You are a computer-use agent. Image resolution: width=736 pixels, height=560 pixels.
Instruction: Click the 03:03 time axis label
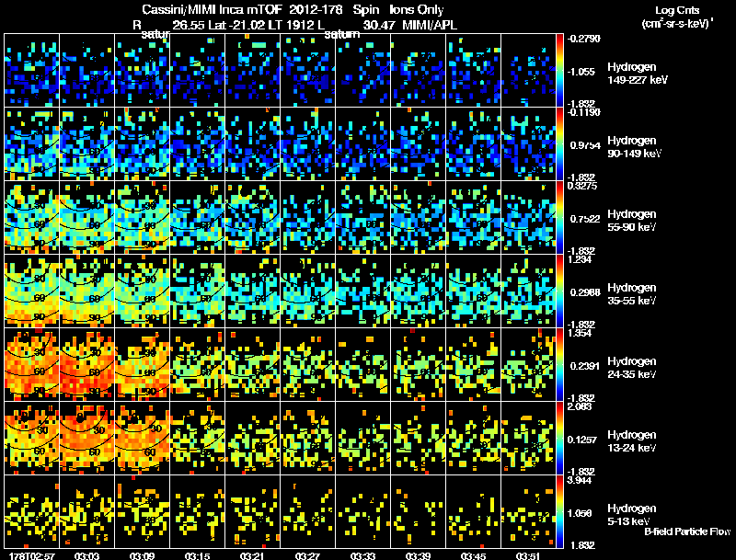[x=86, y=556]
